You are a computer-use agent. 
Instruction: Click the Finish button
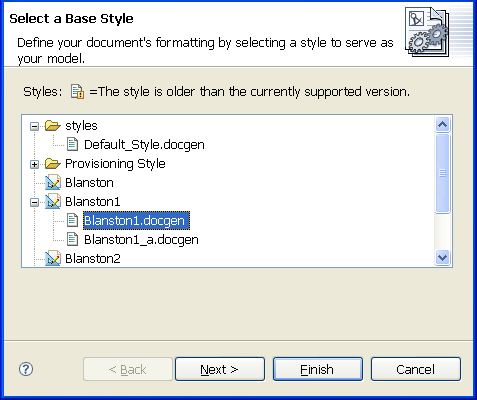pyautogui.click(x=318, y=369)
